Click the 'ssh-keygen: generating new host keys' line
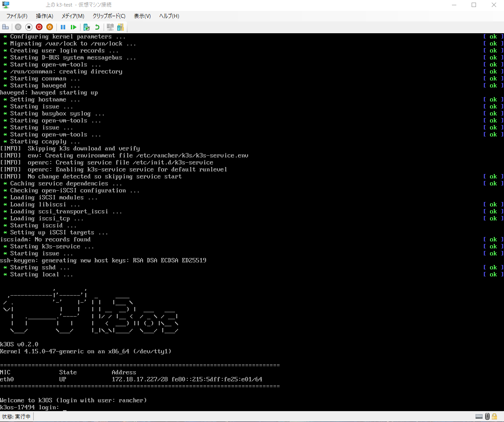Screen dimensions: 504x422 click(103, 260)
